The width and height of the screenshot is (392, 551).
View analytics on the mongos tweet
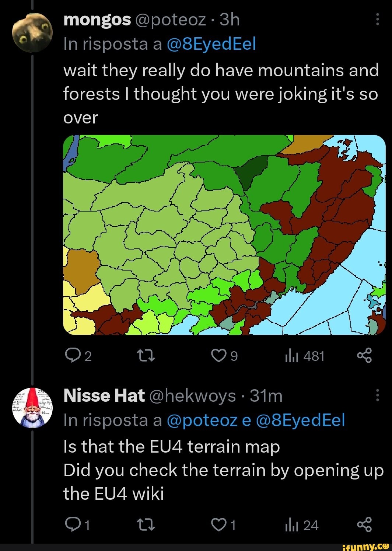point(302,355)
